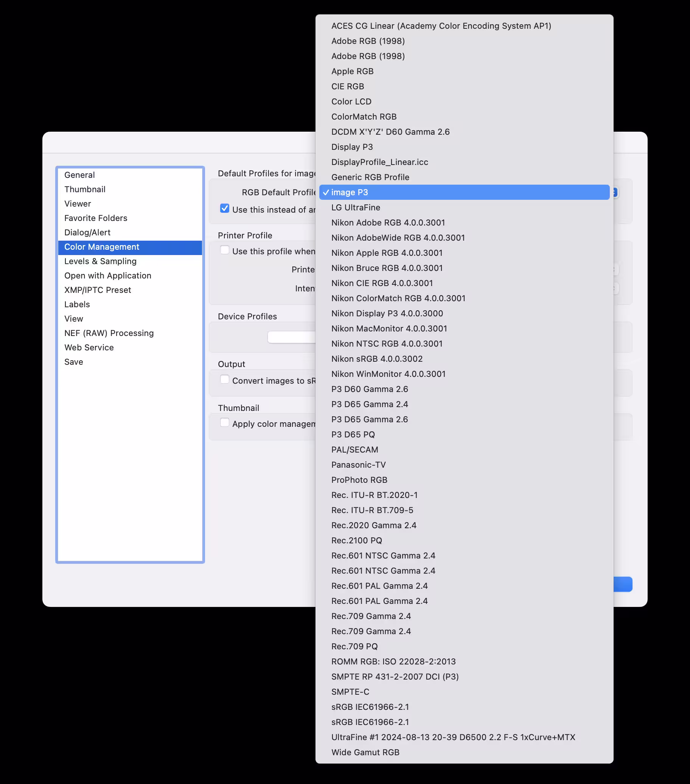
Task: Select PAL/SECAM profile
Action: pyautogui.click(x=464, y=450)
